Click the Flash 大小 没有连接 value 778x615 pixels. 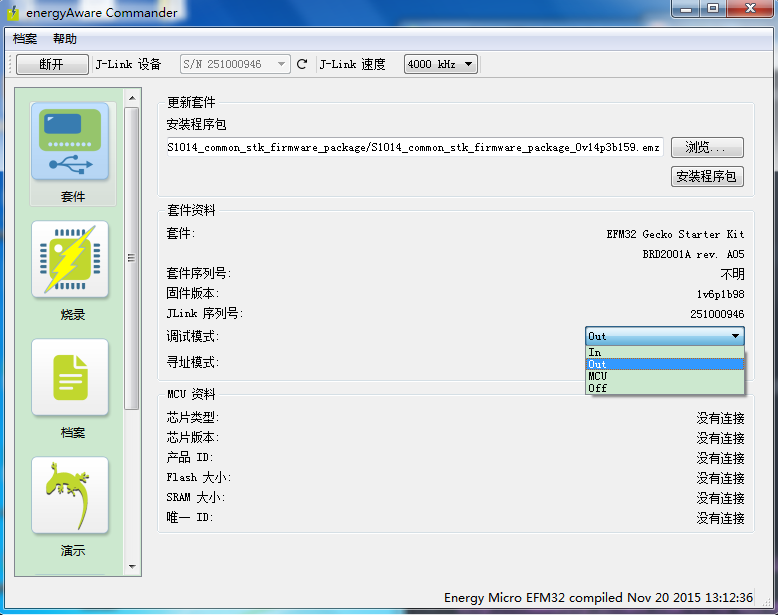click(x=720, y=478)
